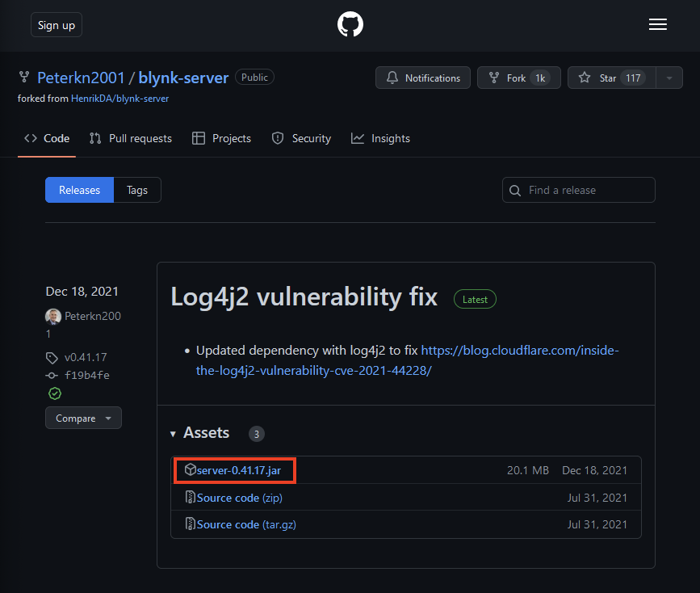Open the Log4j2 vulnerability fix release title
The image size is (700, 593).
tap(304, 296)
